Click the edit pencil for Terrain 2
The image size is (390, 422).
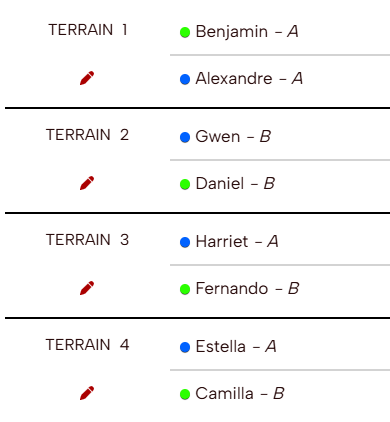click(87, 183)
